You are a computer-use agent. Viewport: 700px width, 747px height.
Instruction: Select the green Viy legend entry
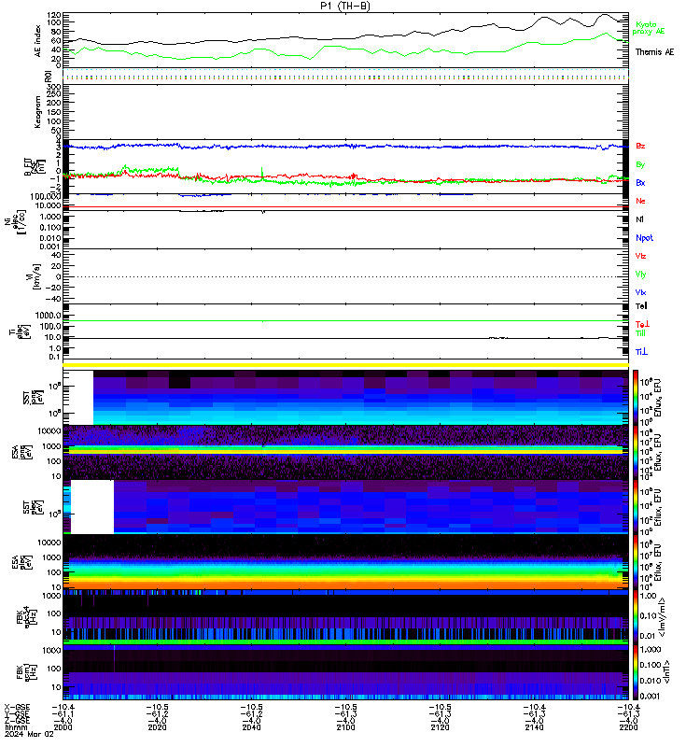(x=640, y=275)
